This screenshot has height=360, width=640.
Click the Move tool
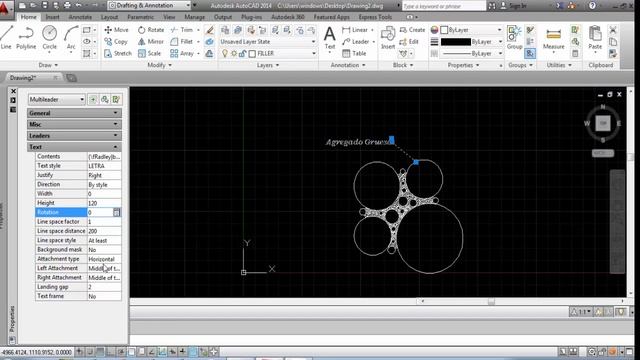click(x=116, y=30)
